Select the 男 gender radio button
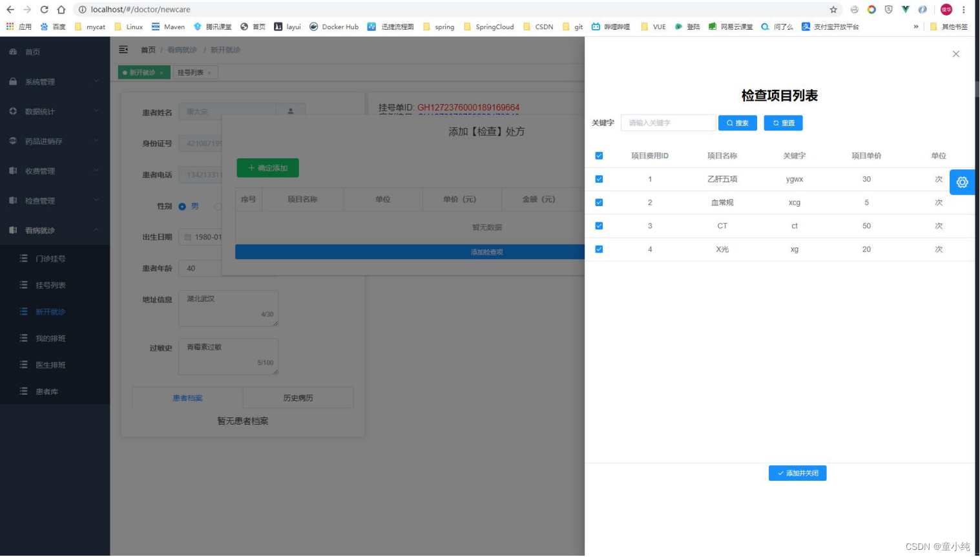980x557 pixels. coord(182,206)
